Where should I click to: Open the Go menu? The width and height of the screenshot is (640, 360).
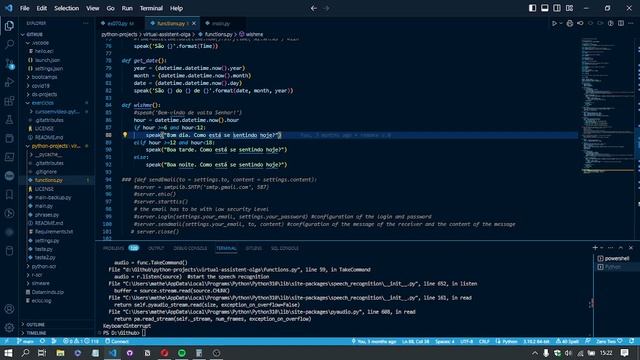(x=110, y=8)
